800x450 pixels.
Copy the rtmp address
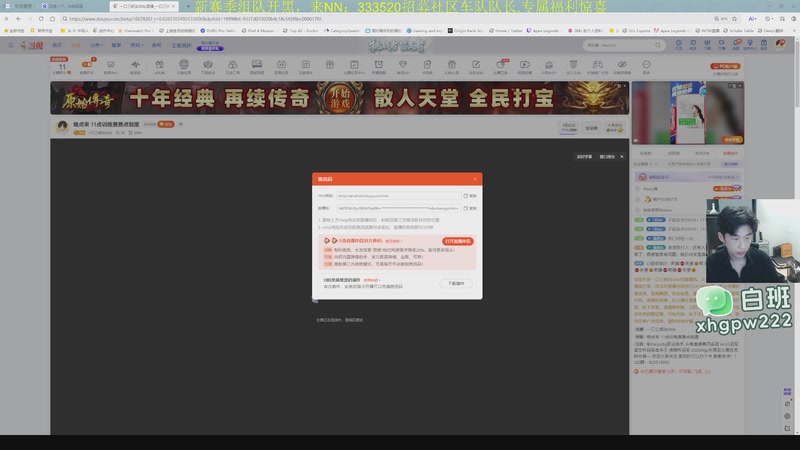pos(470,196)
